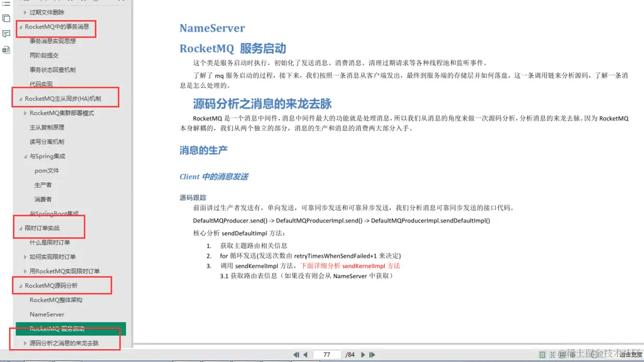Collapse the RocketMQ主从同步(HA)机制 section
Screen dimensions: 644x362
(20, 99)
